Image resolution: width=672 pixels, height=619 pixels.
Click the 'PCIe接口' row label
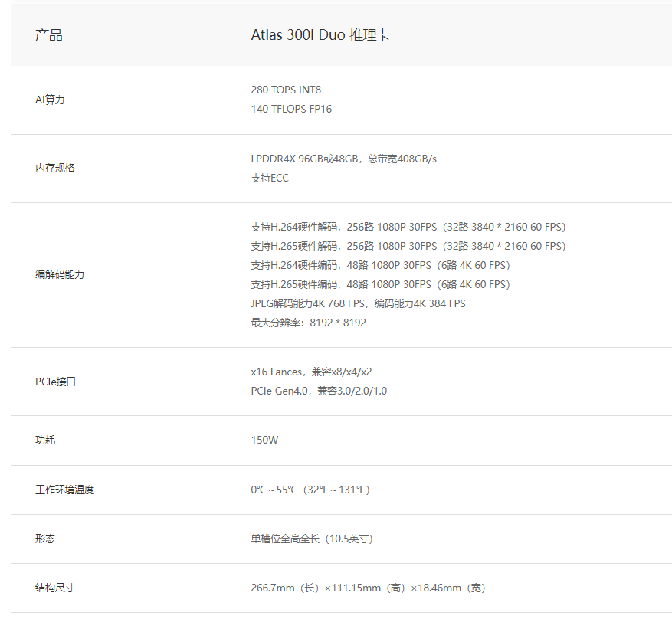point(55,382)
